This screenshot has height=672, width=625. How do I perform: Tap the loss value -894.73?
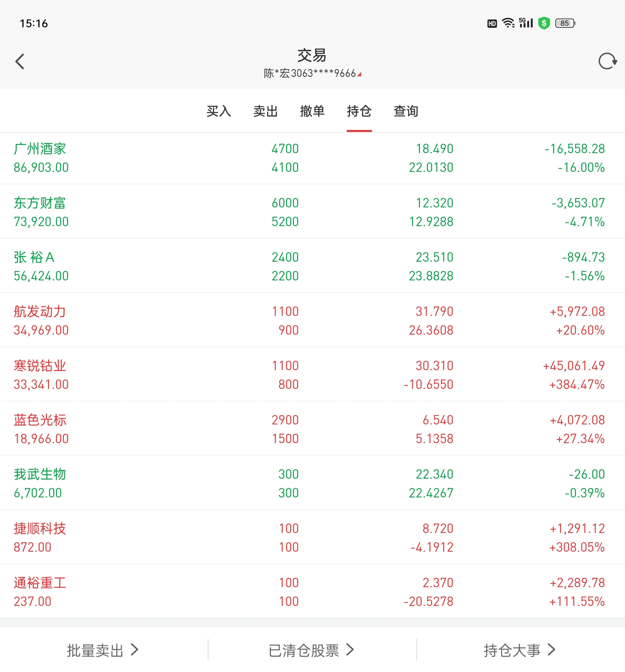click(583, 257)
